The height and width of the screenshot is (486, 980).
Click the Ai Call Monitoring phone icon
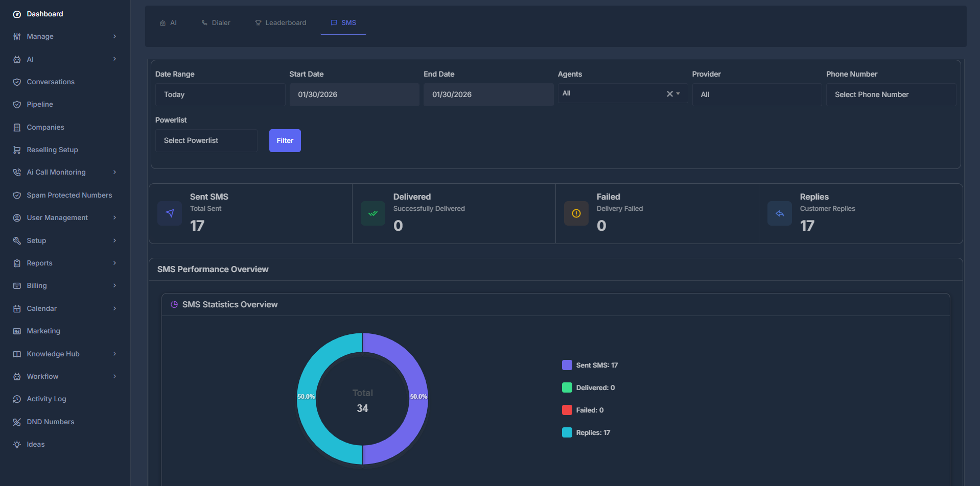pyautogui.click(x=17, y=173)
